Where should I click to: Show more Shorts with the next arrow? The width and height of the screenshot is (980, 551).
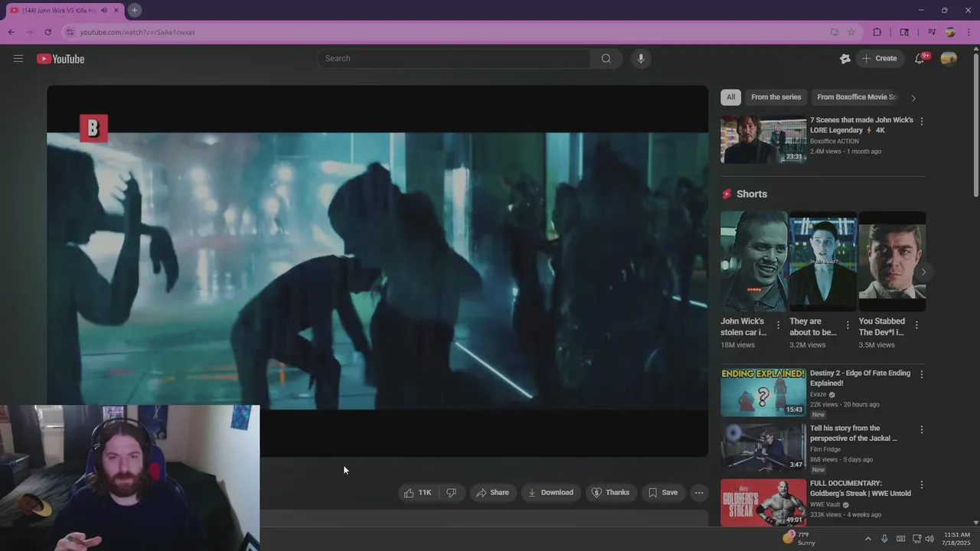pyautogui.click(x=923, y=272)
